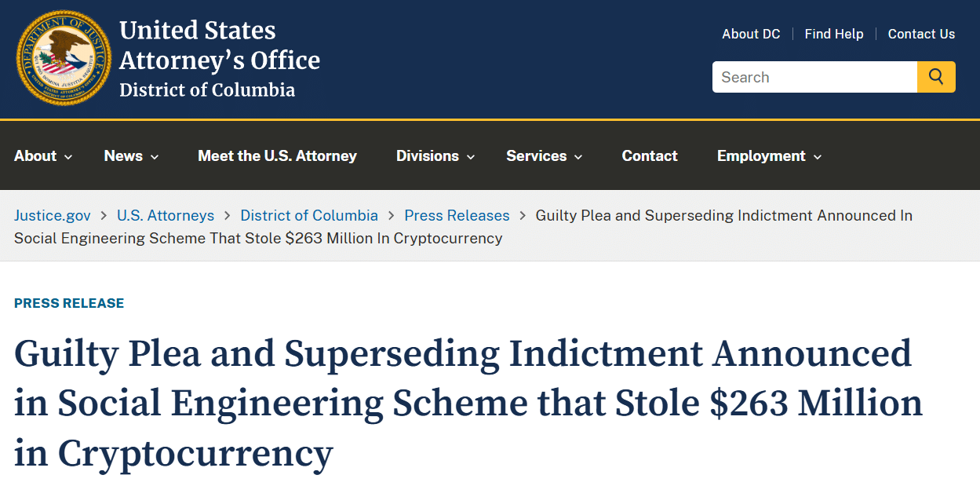Open District of Columbia breadcrumb link
This screenshot has height=486, width=980.
[309, 215]
